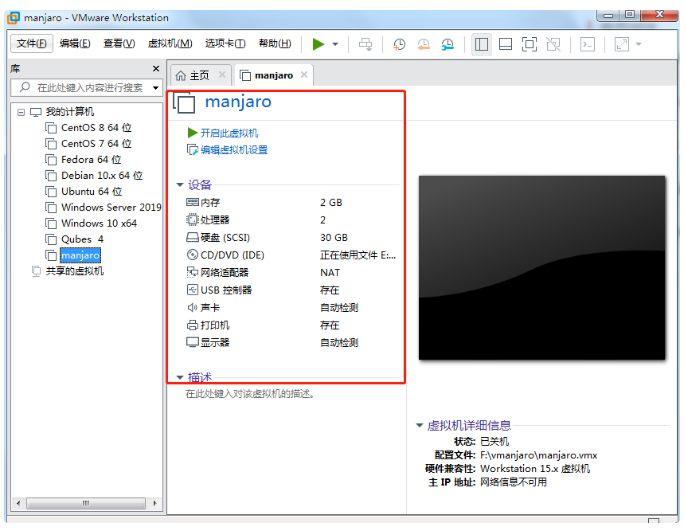The height and width of the screenshot is (532, 686).
Task: Click library scrollbar left arrow
Action: pyautogui.click(x=18, y=503)
